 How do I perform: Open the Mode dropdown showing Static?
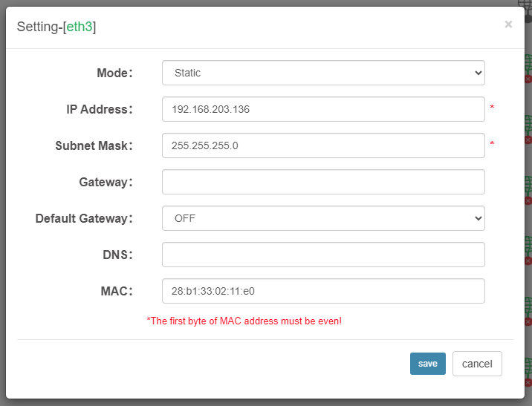tap(323, 73)
